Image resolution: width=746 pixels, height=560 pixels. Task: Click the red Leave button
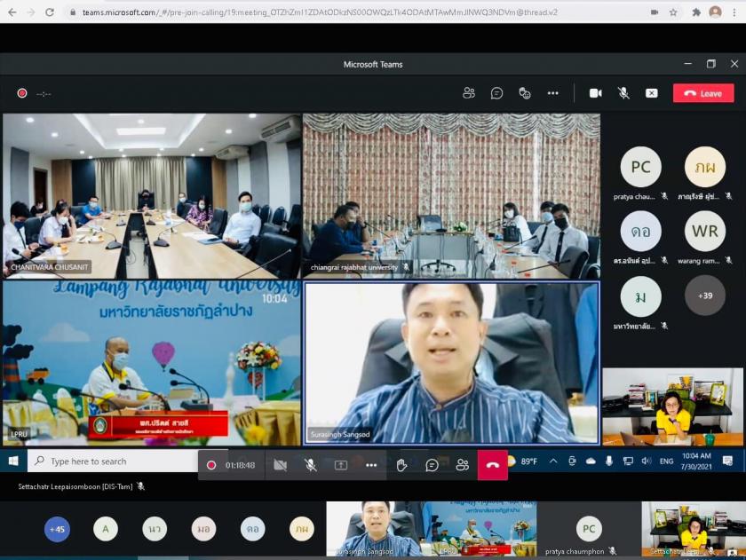pos(703,93)
